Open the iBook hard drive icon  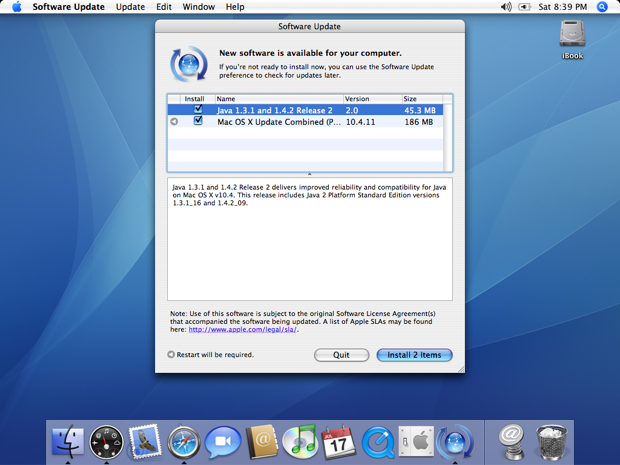572,39
